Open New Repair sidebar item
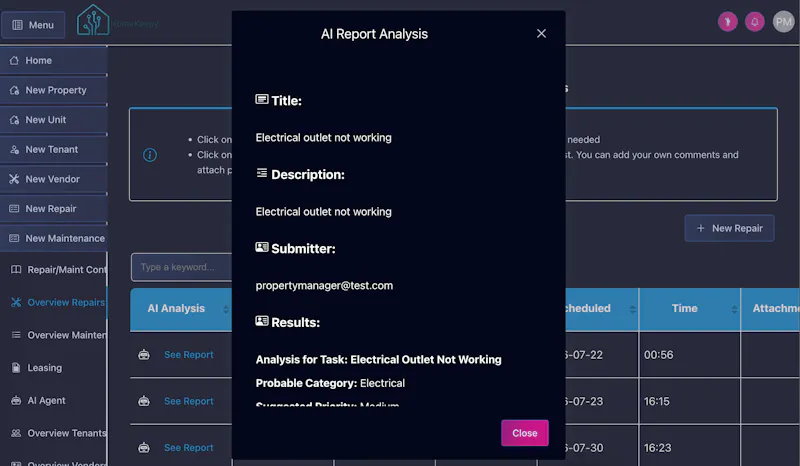 (54, 208)
